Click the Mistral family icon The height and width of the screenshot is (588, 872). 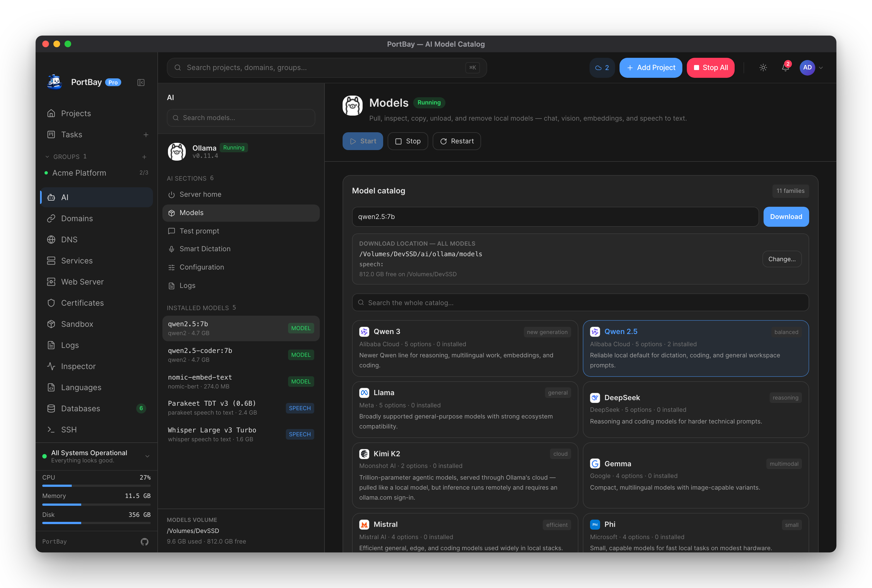pos(364,524)
